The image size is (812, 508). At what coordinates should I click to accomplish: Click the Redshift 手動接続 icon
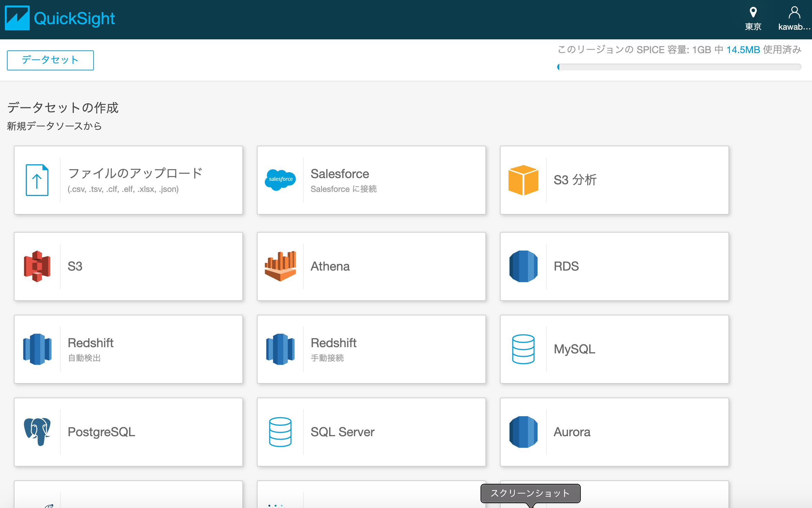[x=280, y=349]
